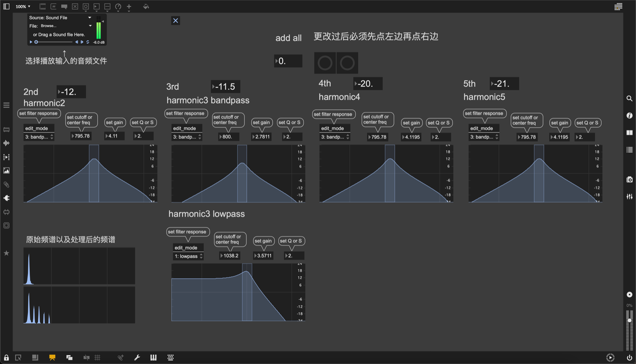Image resolution: width=636 pixels, height=364 pixels.
Task: Open the paperclip snippets browser in left sidebar
Action: point(6,184)
